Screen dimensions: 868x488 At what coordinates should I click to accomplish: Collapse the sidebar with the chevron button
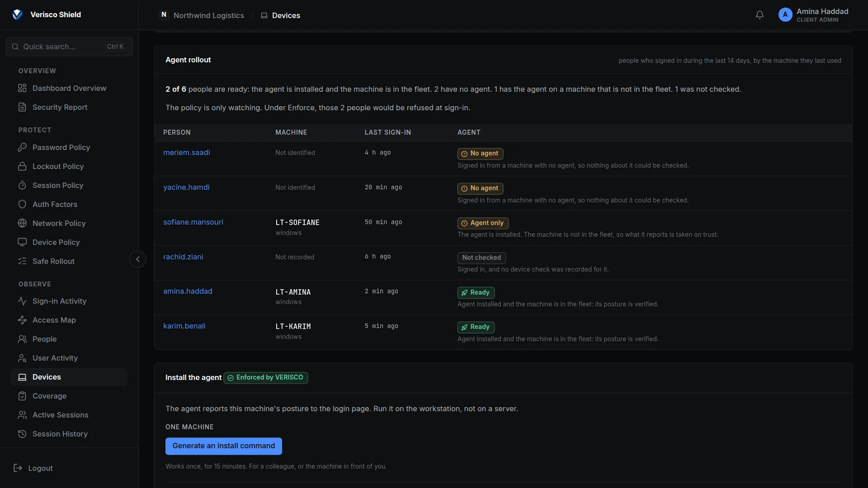tap(138, 259)
